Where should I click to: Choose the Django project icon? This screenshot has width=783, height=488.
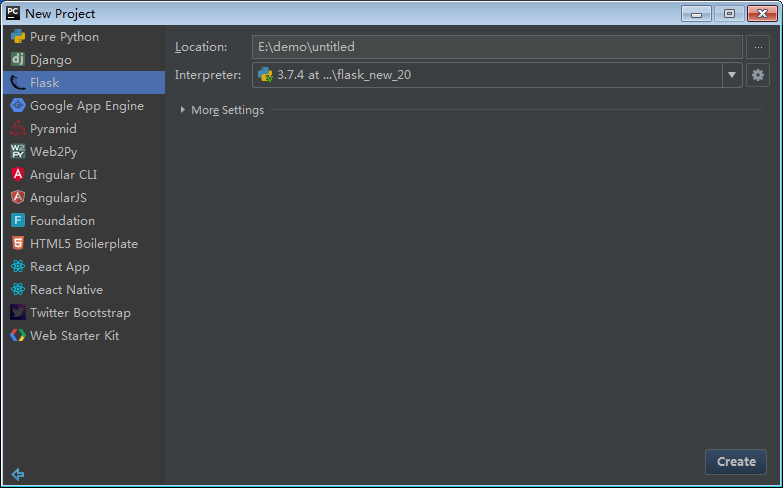coord(18,59)
